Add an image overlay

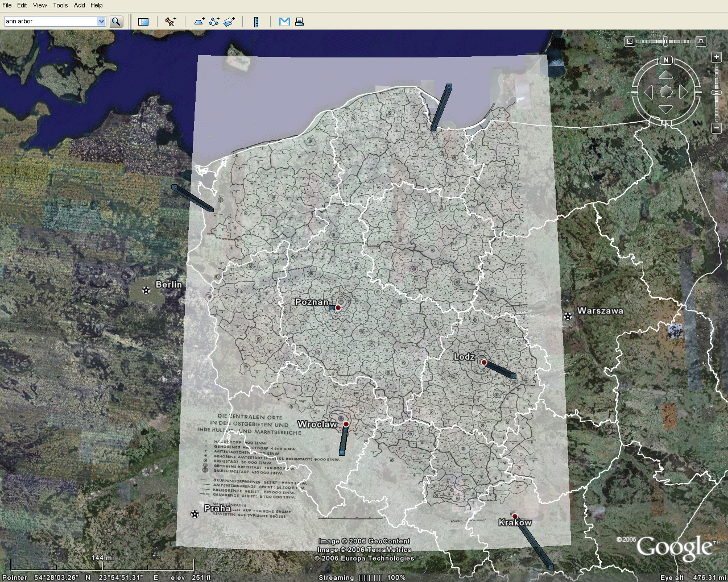coord(229,22)
